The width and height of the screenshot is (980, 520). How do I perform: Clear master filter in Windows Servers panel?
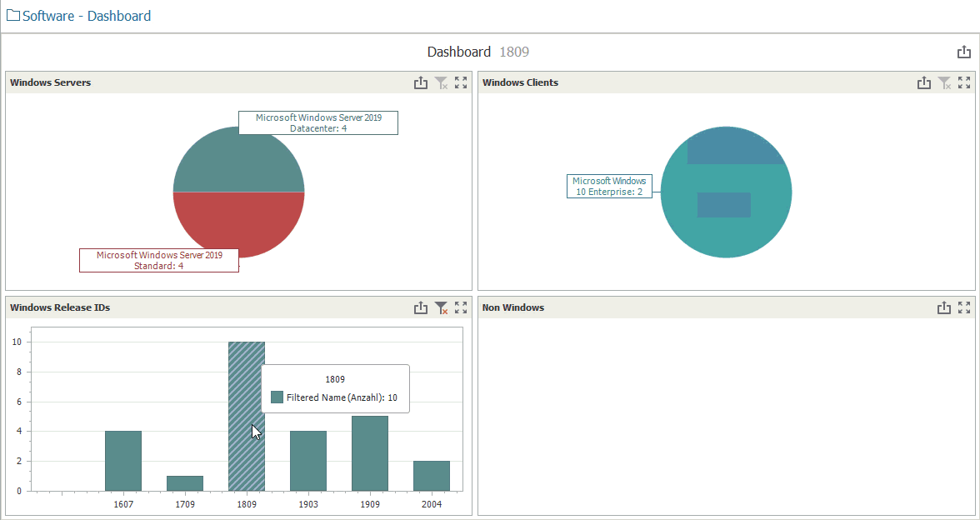pyautogui.click(x=442, y=82)
